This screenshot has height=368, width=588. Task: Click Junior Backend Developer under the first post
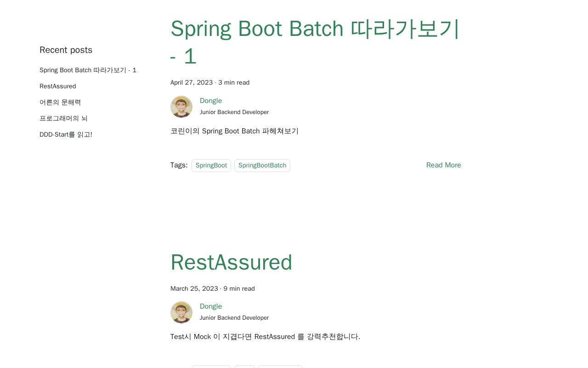click(x=234, y=112)
